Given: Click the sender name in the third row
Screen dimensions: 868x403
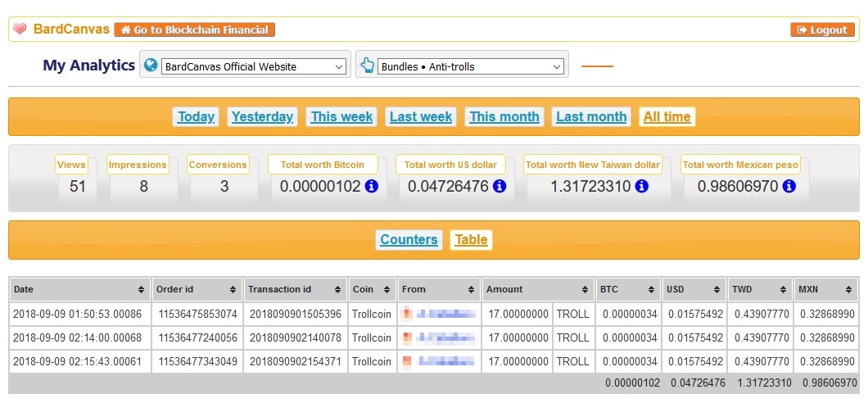Looking at the screenshot, I should pyautogui.click(x=446, y=361).
